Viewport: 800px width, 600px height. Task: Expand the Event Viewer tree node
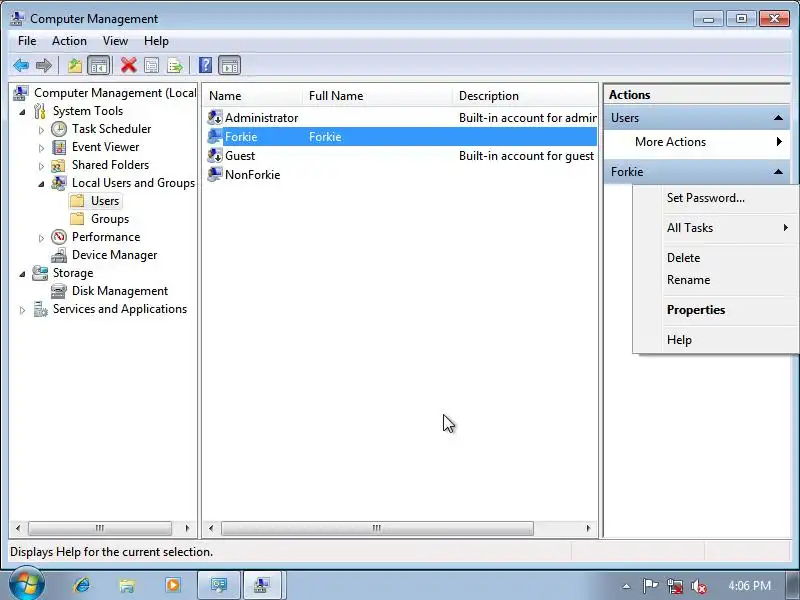[x=41, y=148]
